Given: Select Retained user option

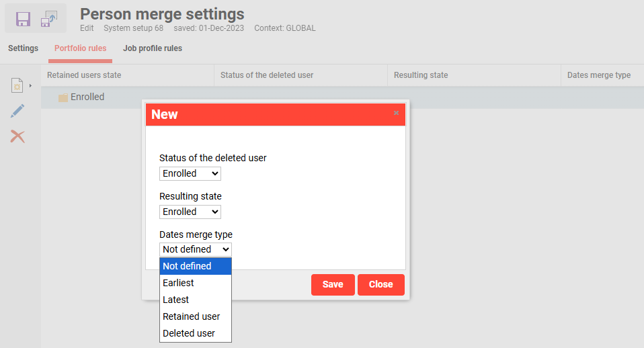Looking at the screenshot, I should coord(195,316).
